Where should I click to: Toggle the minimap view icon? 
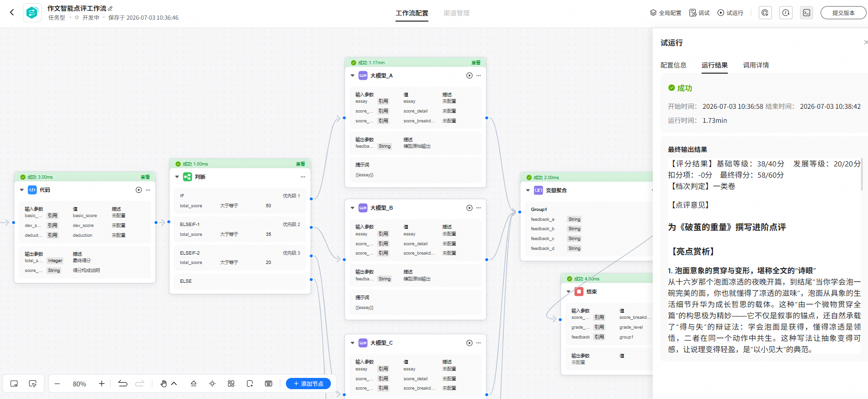pyautogui.click(x=14, y=384)
